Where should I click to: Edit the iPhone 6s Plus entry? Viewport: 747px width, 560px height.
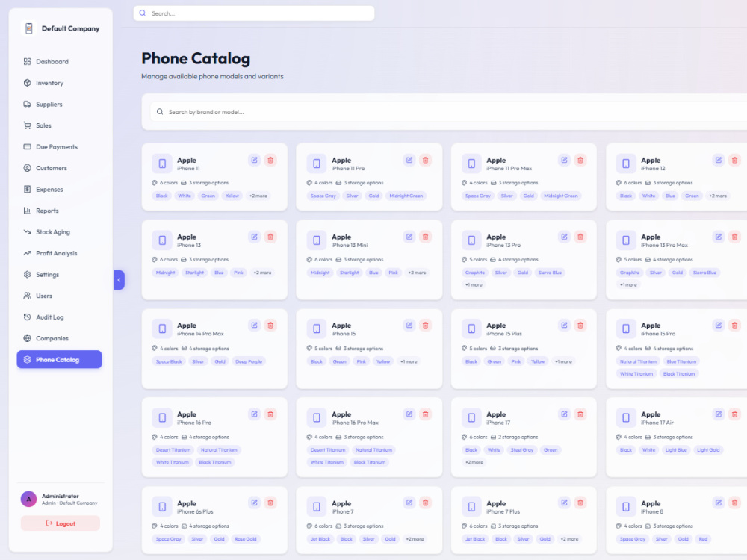pos(255,503)
